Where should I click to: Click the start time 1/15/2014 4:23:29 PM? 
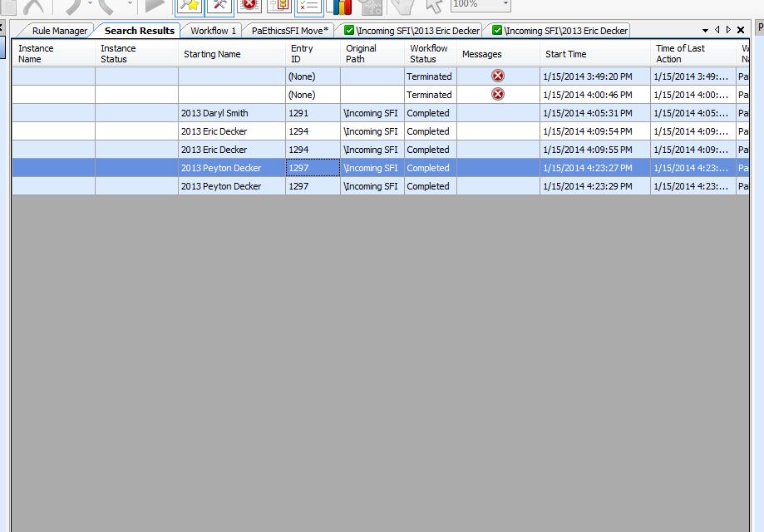595,186
